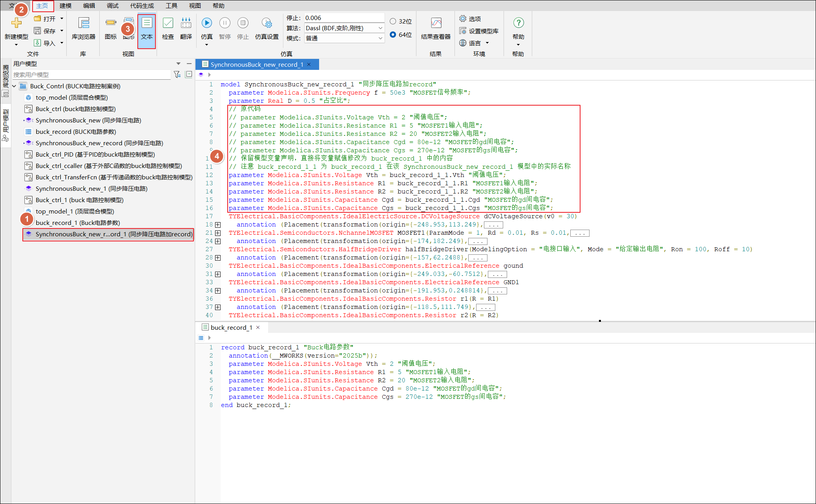Start simulation with the 仿真 play button

click(x=206, y=23)
